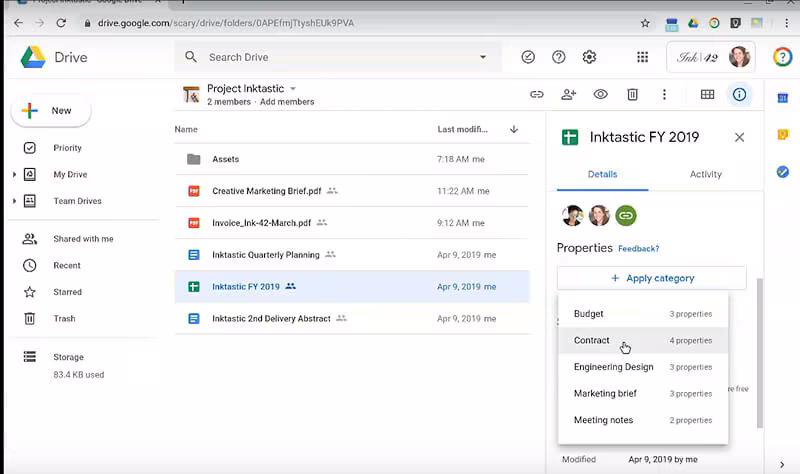Sort by Last modified column header
Viewport: 800px width, 474px height.
[462, 129]
